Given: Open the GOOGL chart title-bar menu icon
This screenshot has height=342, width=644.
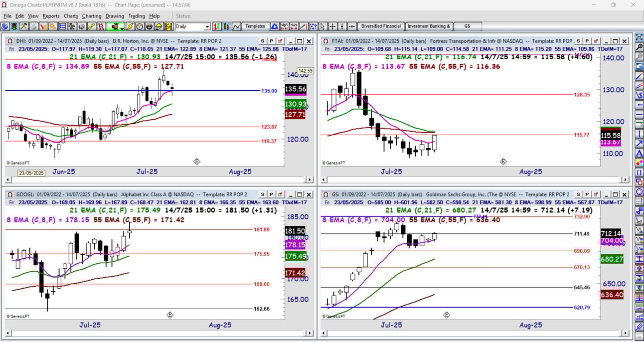Looking at the screenshot, I should click(10, 194).
